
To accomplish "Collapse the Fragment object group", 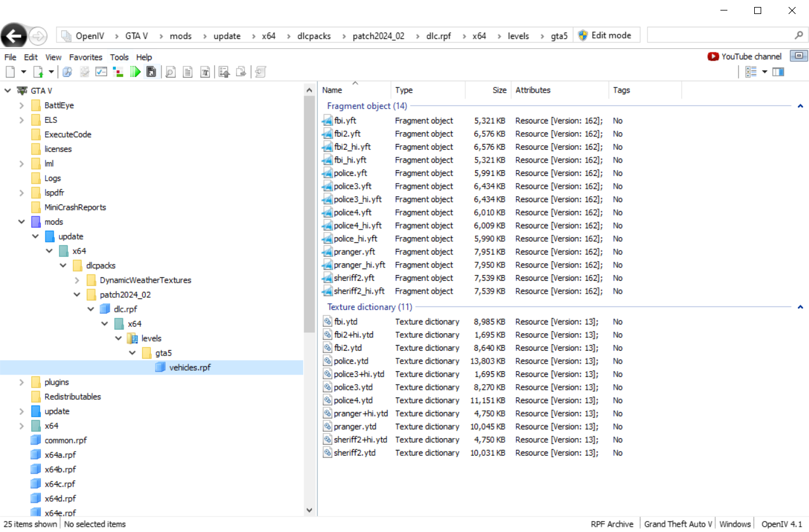I will [x=800, y=106].
